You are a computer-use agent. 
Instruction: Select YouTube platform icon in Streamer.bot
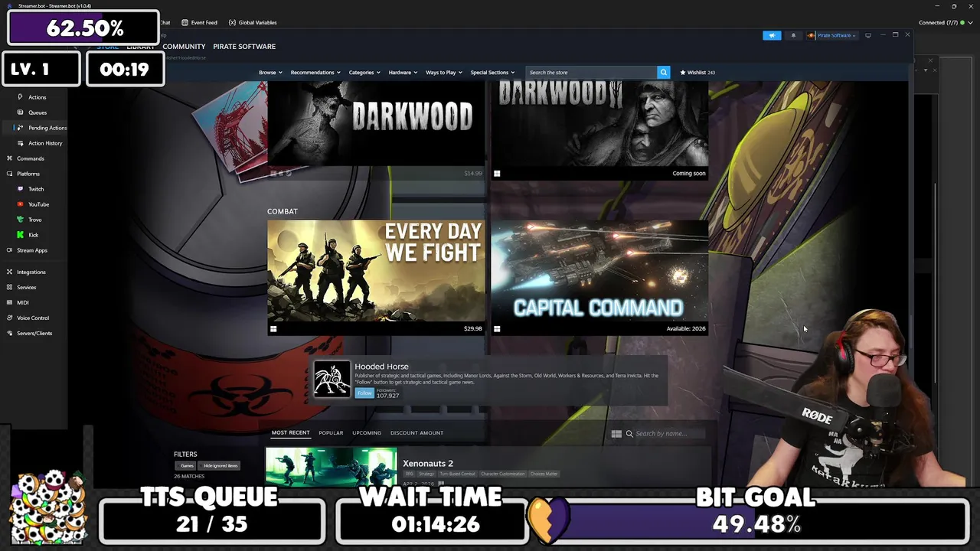click(x=21, y=204)
